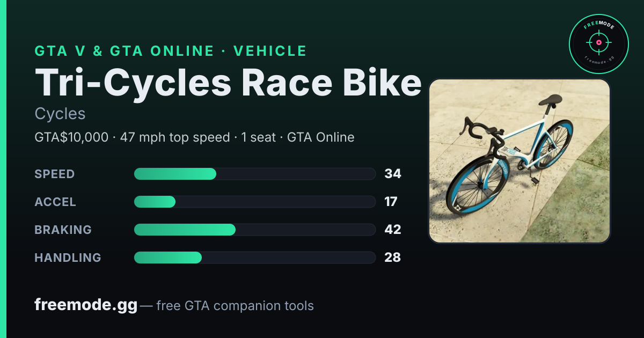This screenshot has height=338, width=644.
Task: Click the ACCEL label
Action: pos(55,202)
